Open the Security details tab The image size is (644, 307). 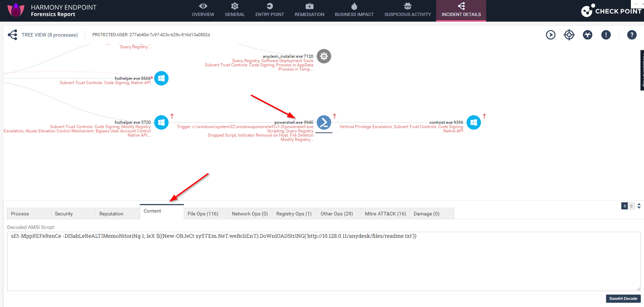73,214
